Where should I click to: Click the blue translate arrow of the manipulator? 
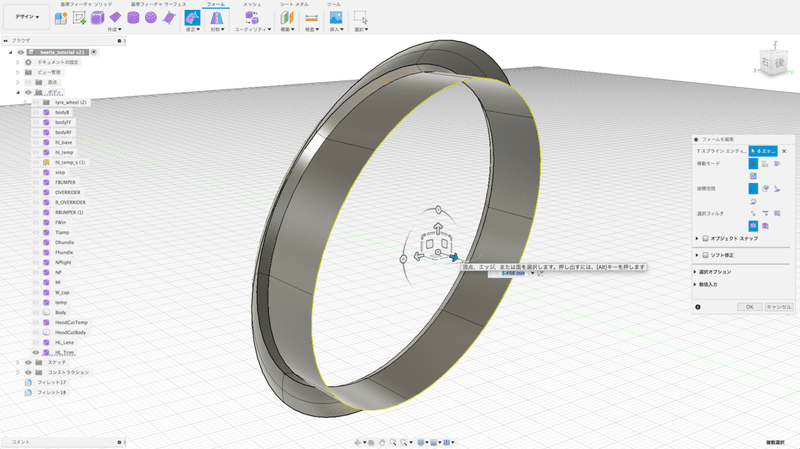coord(453,257)
